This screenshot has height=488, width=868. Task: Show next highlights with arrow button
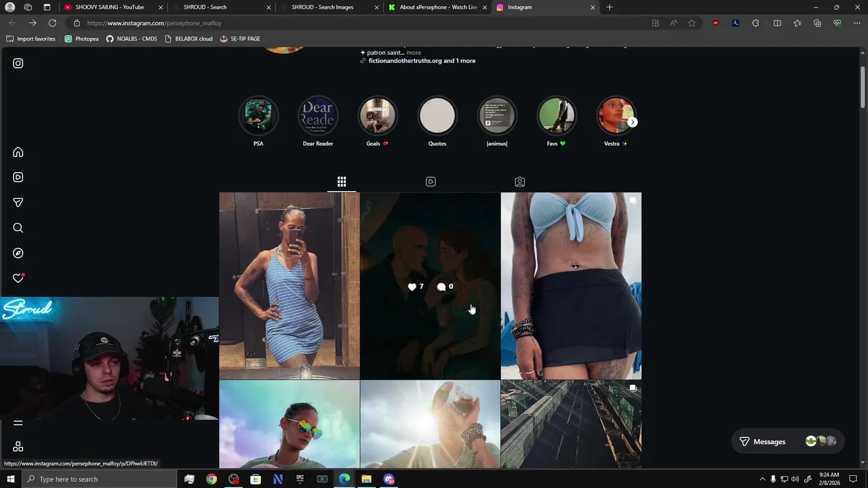pyautogui.click(x=632, y=122)
